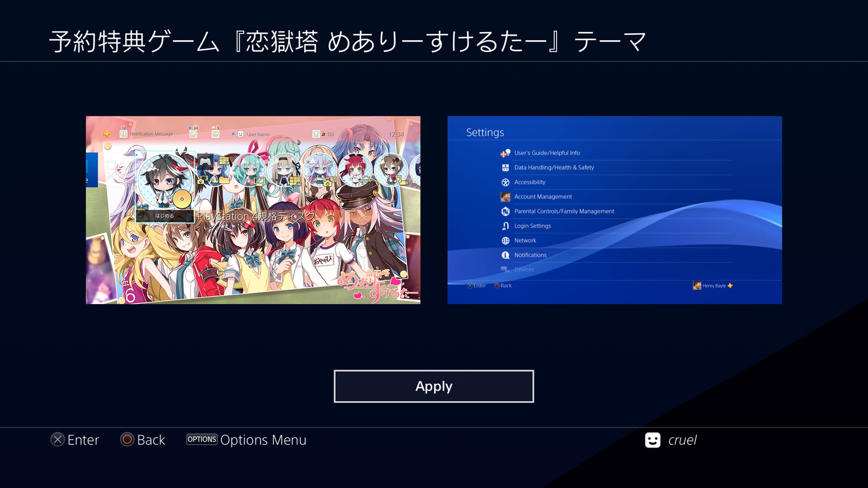The height and width of the screenshot is (488, 868).
Task: Select the anime theme home screen preview
Action: pyautogui.click(x=253, y=210)
